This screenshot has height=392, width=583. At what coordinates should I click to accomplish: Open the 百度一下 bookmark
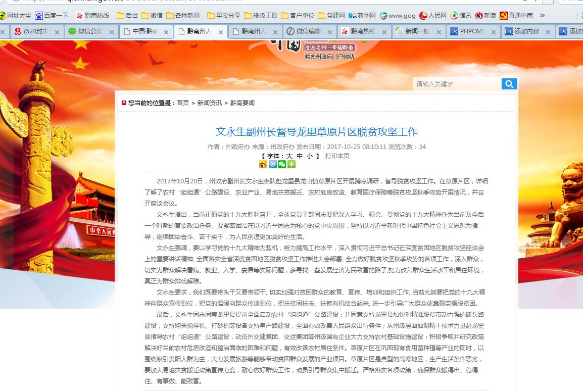click(52, 15)
